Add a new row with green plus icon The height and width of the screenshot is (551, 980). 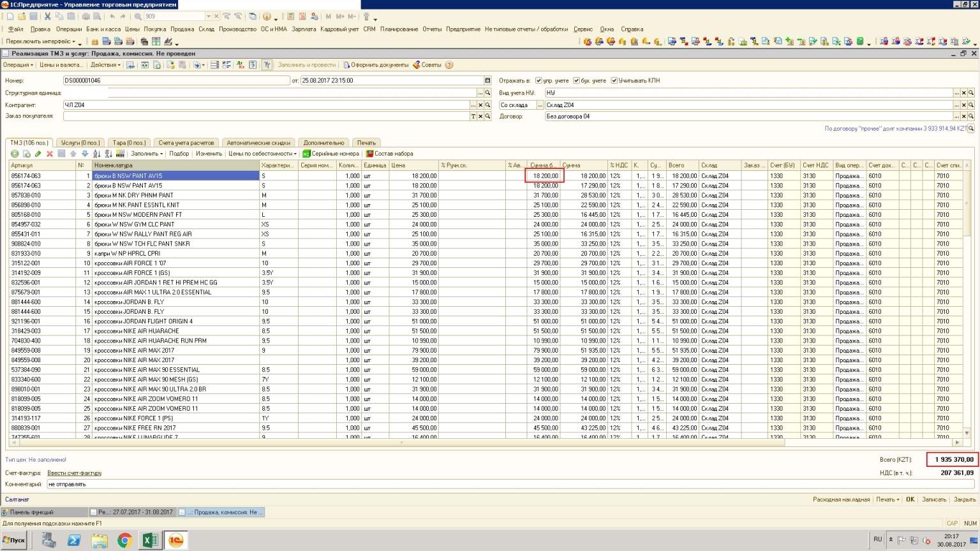click(x=15, y=154)
